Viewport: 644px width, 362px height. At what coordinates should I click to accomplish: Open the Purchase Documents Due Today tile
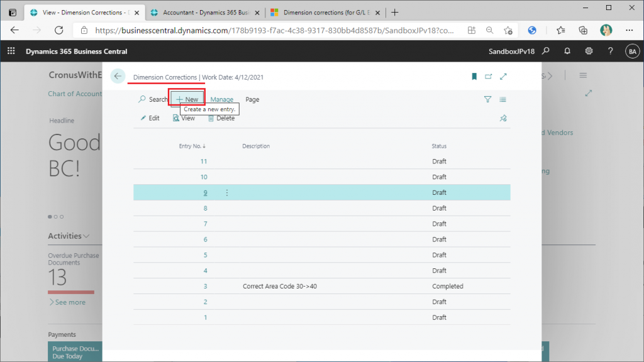[x=75, y=352]
